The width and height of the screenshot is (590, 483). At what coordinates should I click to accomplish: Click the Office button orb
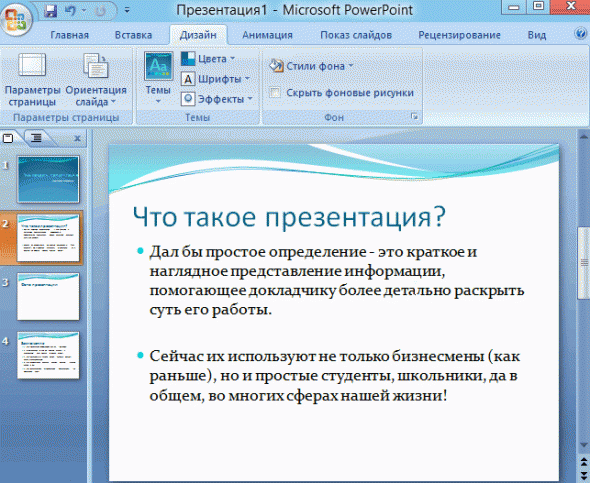pos(15,20)
